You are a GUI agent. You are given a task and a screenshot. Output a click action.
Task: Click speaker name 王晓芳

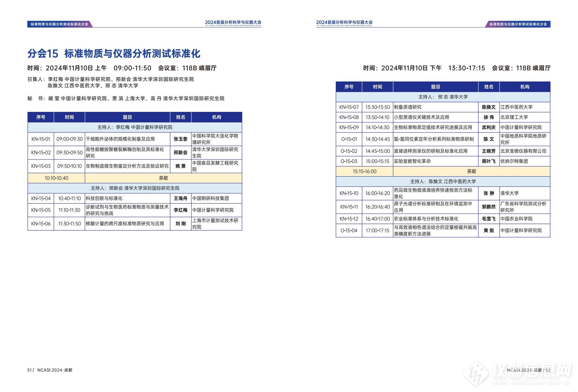click(x=489, y=151)
